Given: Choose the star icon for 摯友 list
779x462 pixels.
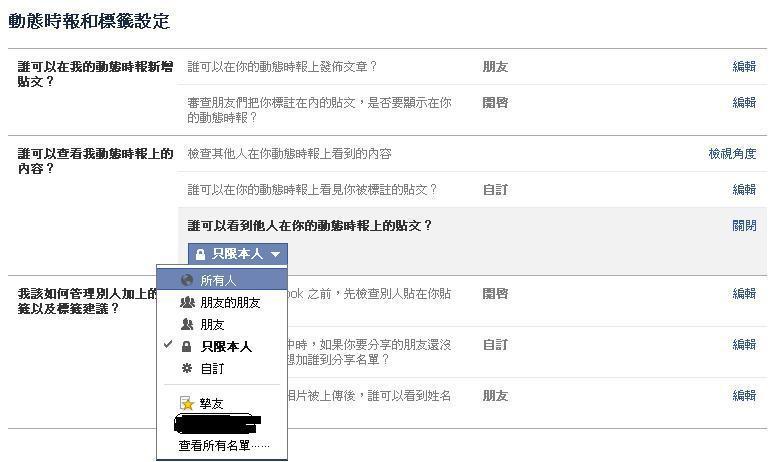Looking at the screenshot, I should click(186, 404).
